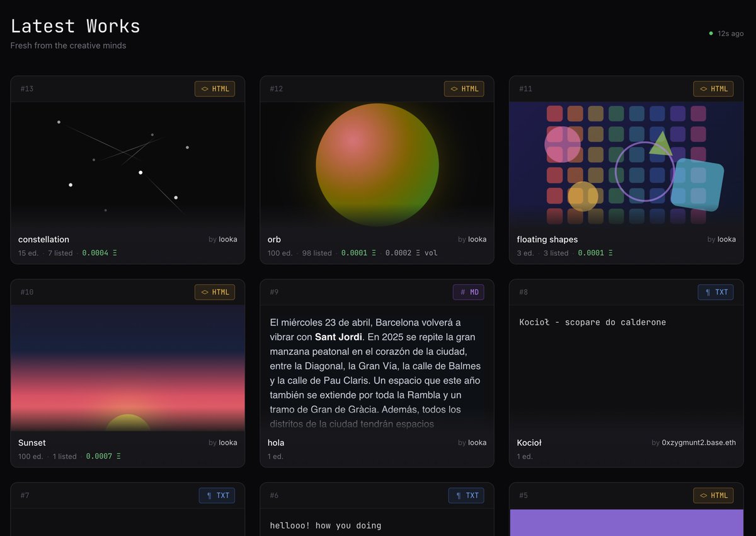Open the constellation artwork preview
The width and height of the screenshot is (756, 536).
point(128,164)
